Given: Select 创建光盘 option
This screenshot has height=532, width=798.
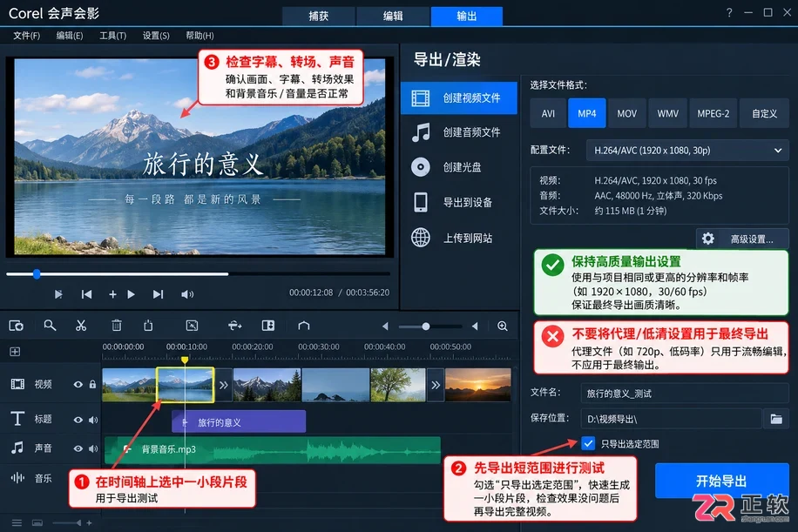Looking at the screenshot, I should click(x=459, y=167).
